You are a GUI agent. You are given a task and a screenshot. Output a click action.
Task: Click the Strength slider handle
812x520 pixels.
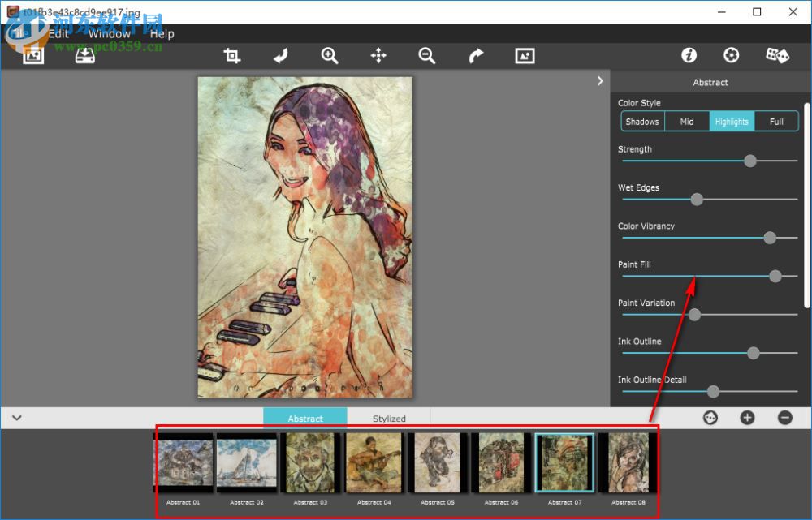(x=749, y=161)
